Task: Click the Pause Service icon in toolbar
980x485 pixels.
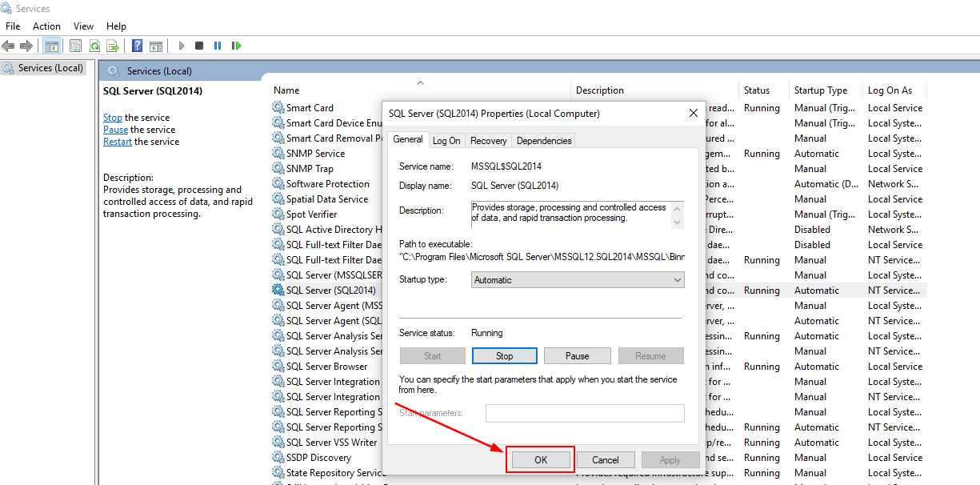Action: pos(218,46)
